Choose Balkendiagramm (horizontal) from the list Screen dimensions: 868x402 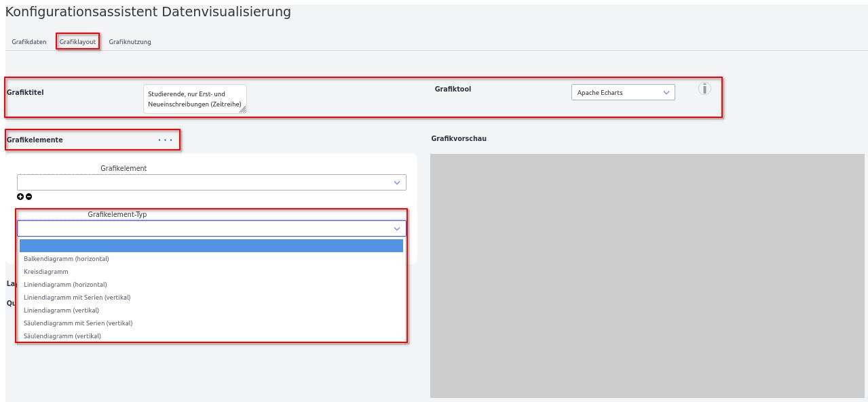(x=67, y=259)
